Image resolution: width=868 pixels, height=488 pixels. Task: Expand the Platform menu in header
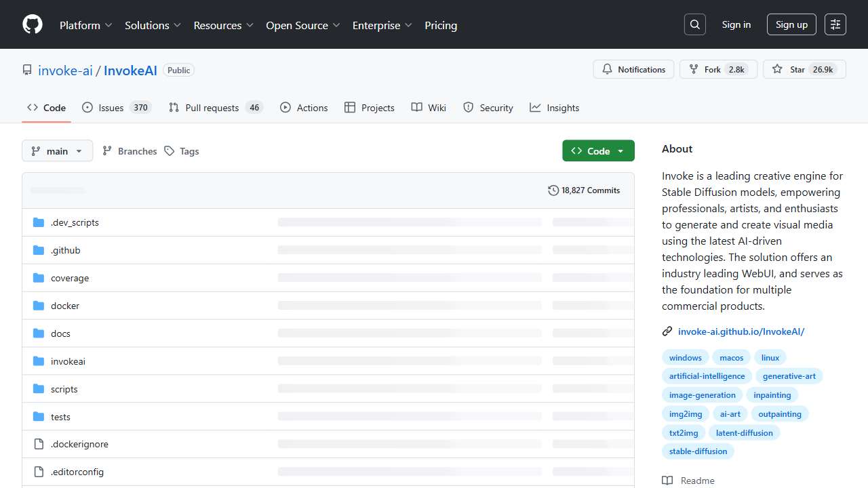(x=85, y=25)
